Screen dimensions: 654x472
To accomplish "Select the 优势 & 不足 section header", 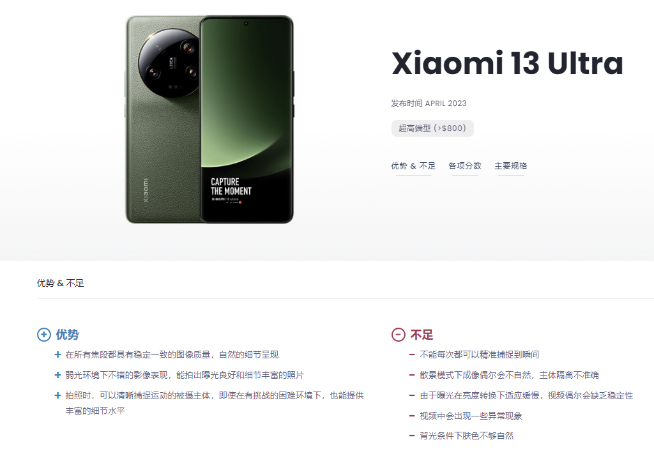I will pos(60,284).
